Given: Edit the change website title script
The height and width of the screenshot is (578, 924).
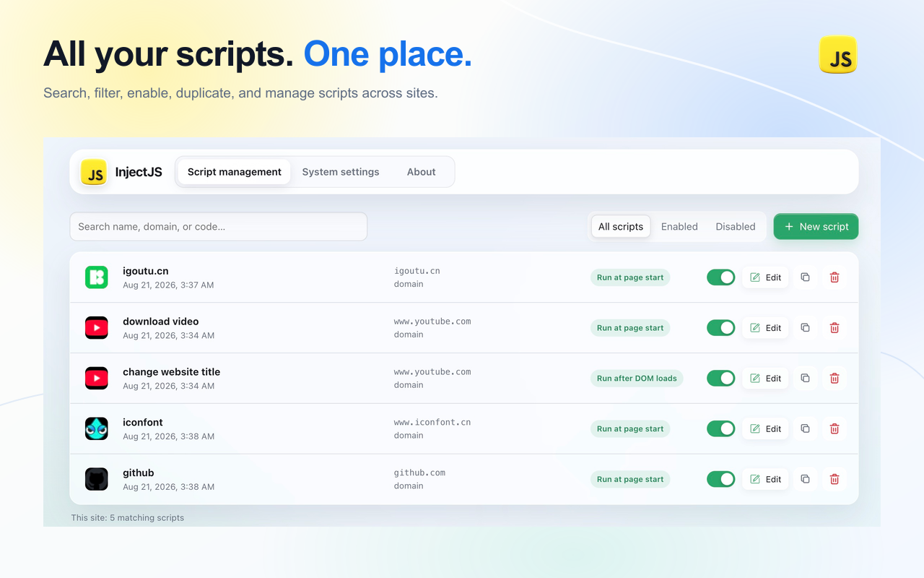Looking at the screenshot, I should (x=765, y=379).
